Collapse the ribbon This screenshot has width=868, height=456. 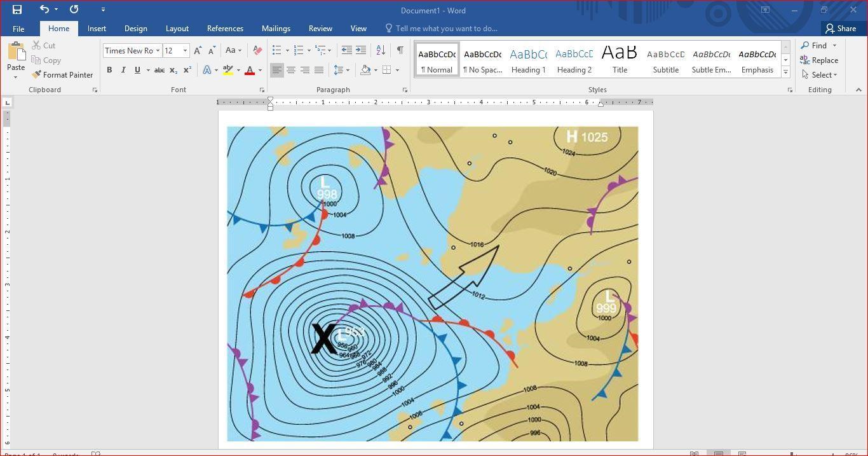pyautogui.click(x=858, y=90)
